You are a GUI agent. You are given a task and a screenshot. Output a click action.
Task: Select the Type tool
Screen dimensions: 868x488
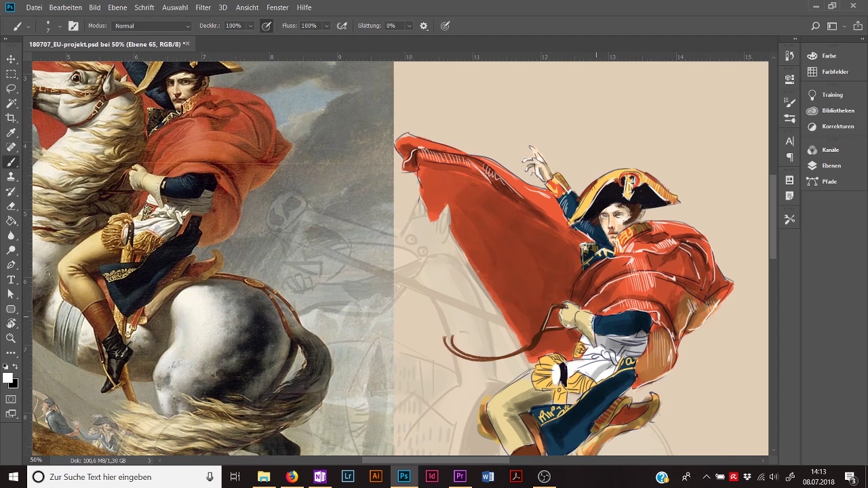pos(11,280)
